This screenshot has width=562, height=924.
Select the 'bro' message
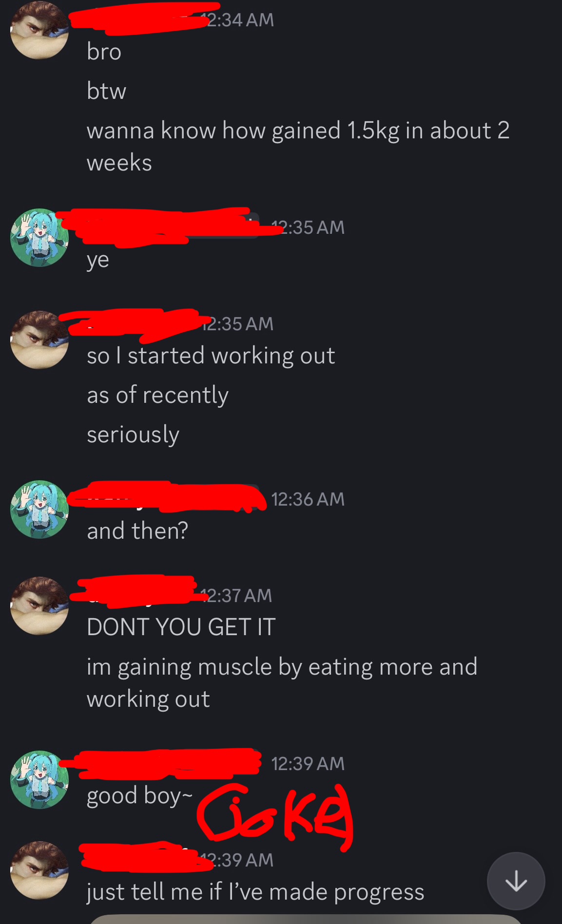[x=104, y=51]
